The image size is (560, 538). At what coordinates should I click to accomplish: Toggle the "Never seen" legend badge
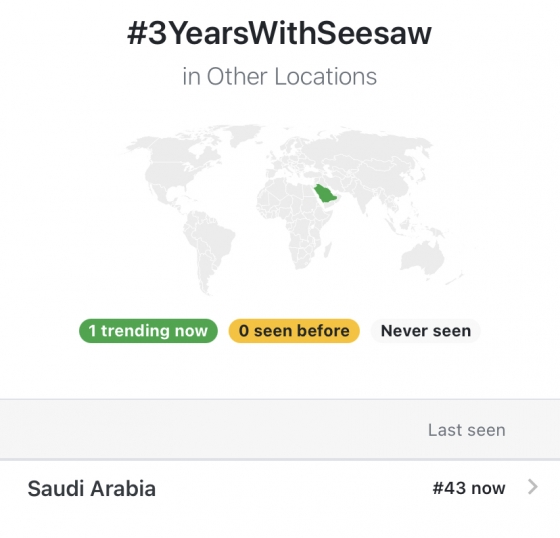pos(426,331)
